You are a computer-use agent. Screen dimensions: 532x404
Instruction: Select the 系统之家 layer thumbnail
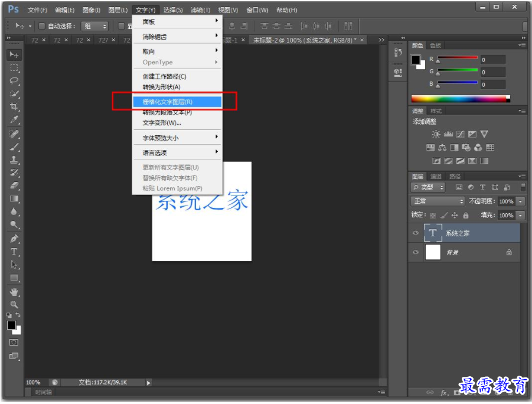point(433,233)
